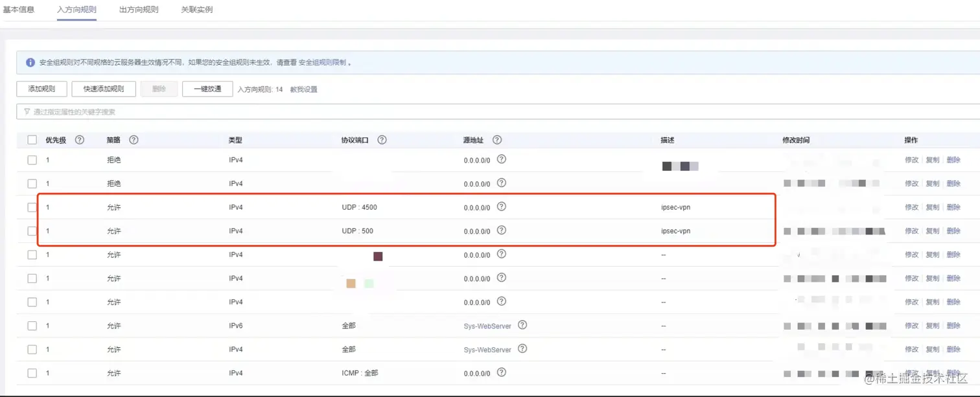Click 复制 for the IPv4 Sys-WebServer rule
The width and height of the screenshot is (980, 397).
tap(932, 349)
